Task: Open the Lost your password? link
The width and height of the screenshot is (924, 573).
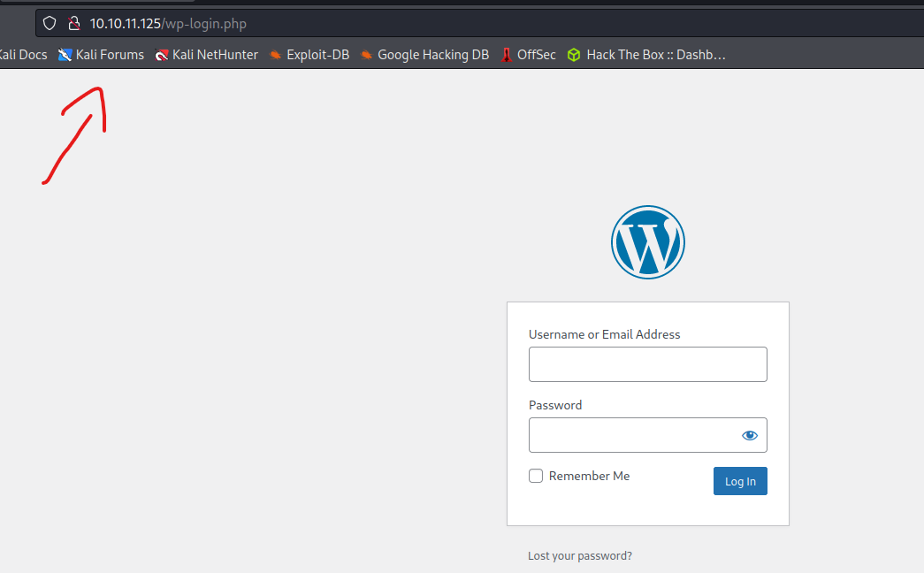Action: coord(580,556)
